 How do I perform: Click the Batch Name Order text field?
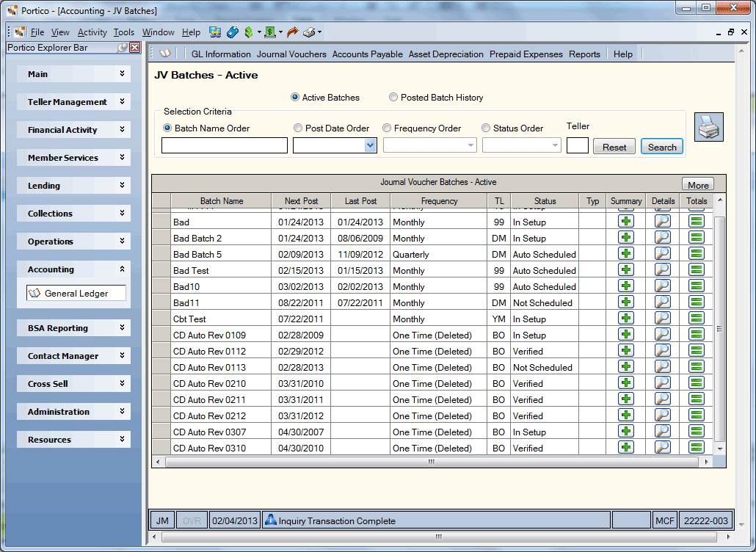225,145
